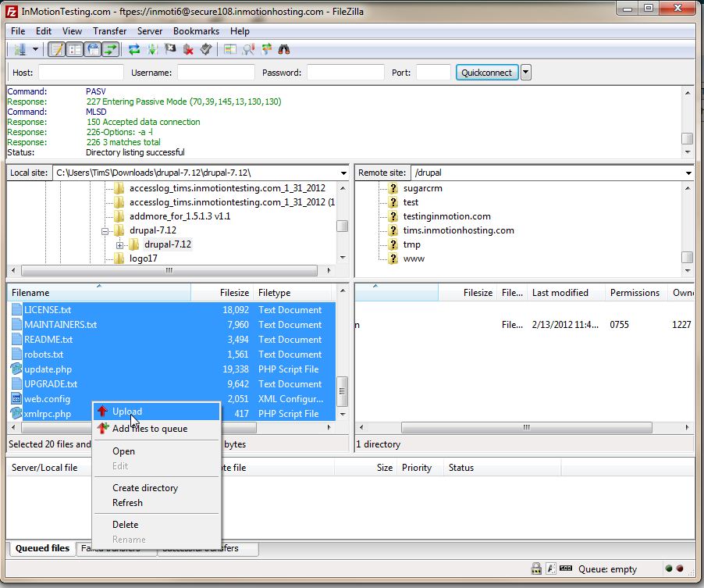Image resolution: width=704 pixels, height=588 pixels.
Task: Open the Quickconnect history dropdown arrow
Action: coord(526,73)
